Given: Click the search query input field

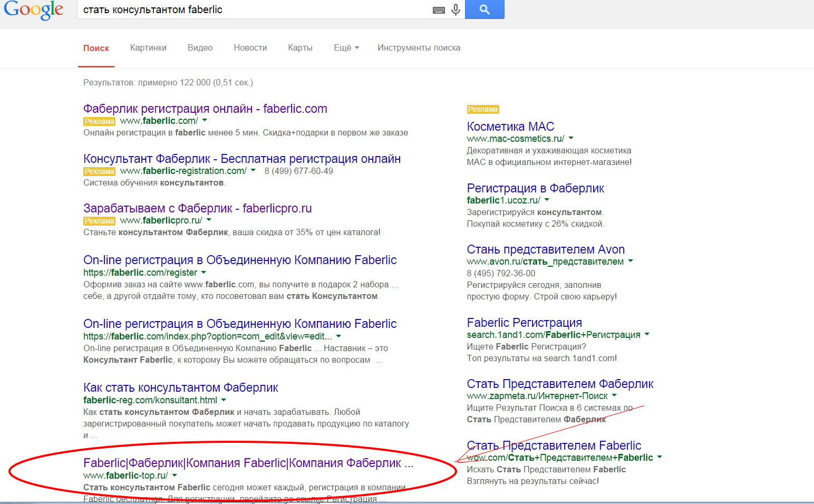Looking at the screenshot, I should tap(253, 9).
